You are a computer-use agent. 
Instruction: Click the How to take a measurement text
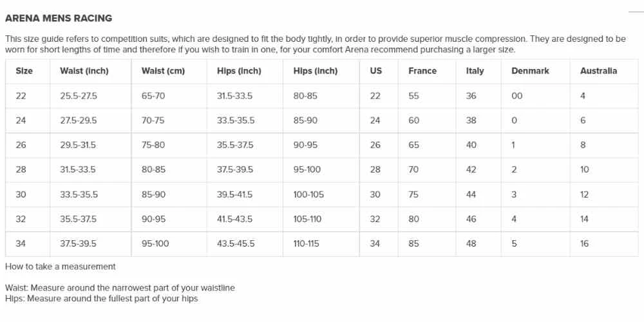coord(61,266)
